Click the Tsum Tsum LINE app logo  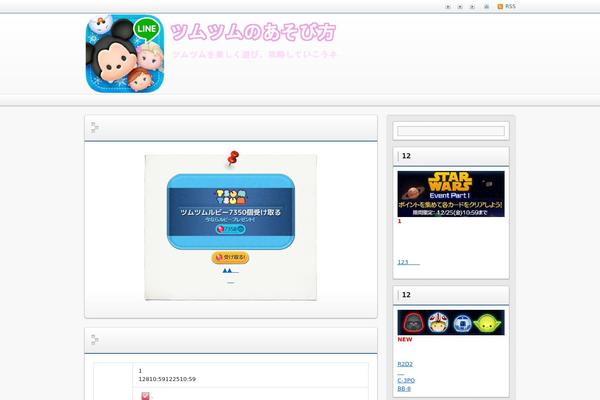125,54
